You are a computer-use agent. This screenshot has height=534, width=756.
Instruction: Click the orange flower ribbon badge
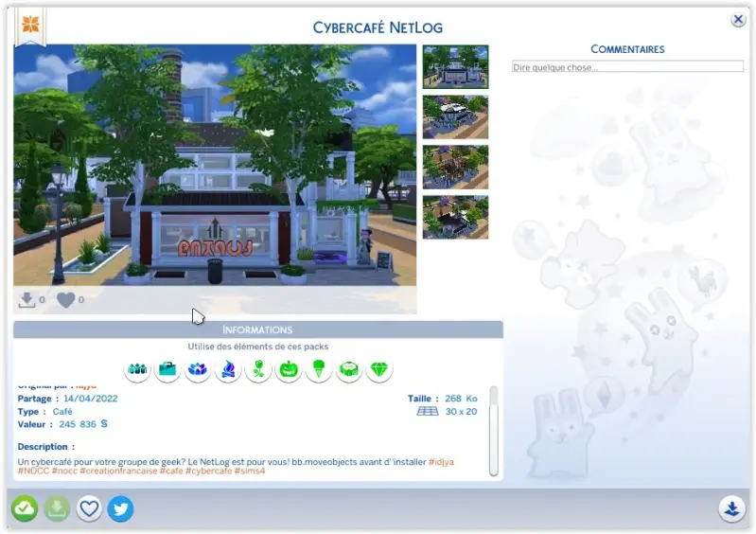click(30, 27)
